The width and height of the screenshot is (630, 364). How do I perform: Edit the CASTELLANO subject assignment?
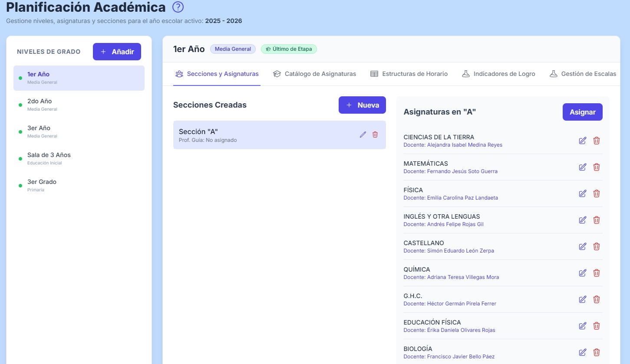point(583,246)
